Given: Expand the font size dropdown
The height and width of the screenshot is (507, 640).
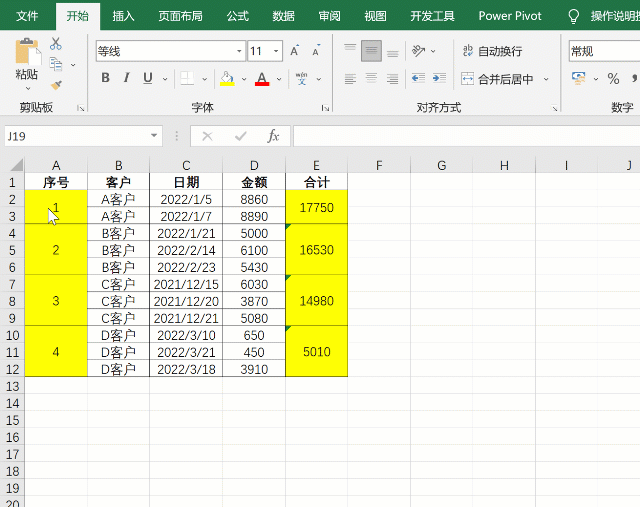Looking at the screenshot, I should coord(276,51).
